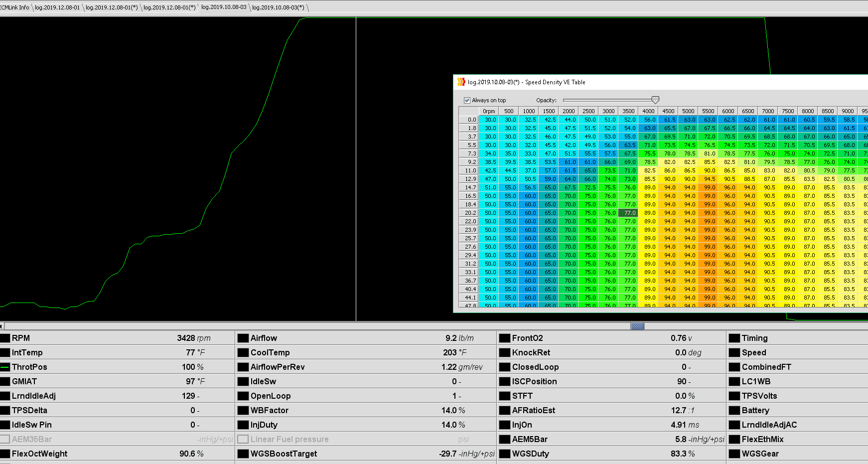Image resolution: width=868 pixels, height=464 pixels.
Task: Adjust the Opacity slider handle
Action: (x=655, y=100)
